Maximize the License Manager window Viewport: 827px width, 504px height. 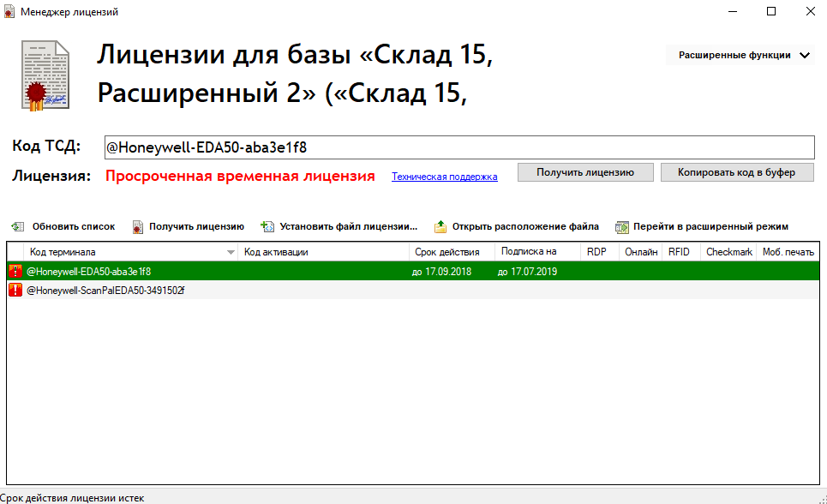pyautogui.click(x=771, y=11)
